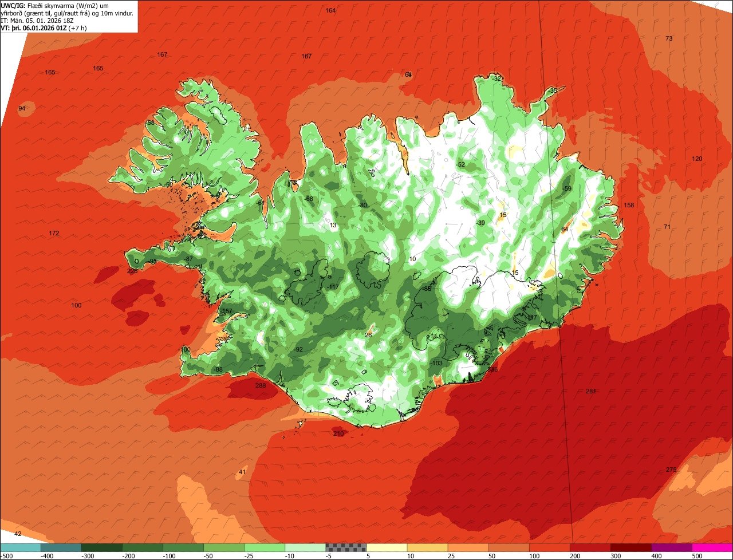Click the 26 value on the map
Image resolution: width=733 pixels, height=560 pixels.
coord(368,335)
